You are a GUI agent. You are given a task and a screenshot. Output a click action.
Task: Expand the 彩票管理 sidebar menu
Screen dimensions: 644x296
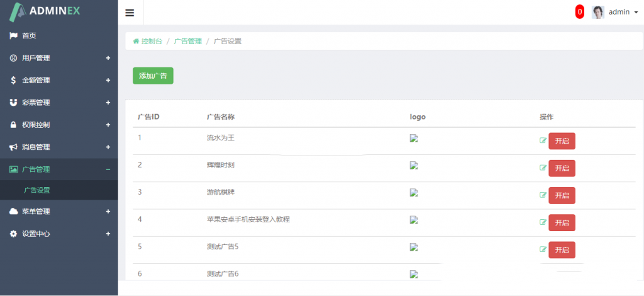[58, 103]
